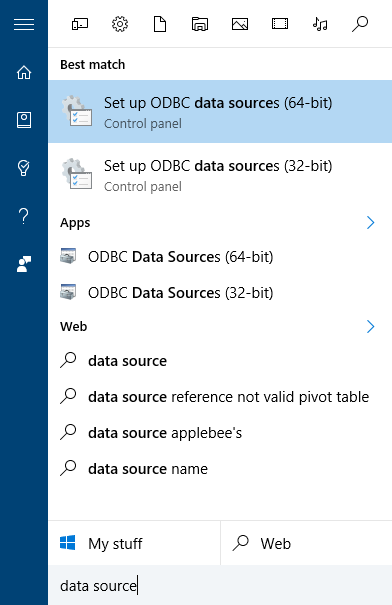Launch ODBC Data Sources (32-bit) app

tap(220, 293)
